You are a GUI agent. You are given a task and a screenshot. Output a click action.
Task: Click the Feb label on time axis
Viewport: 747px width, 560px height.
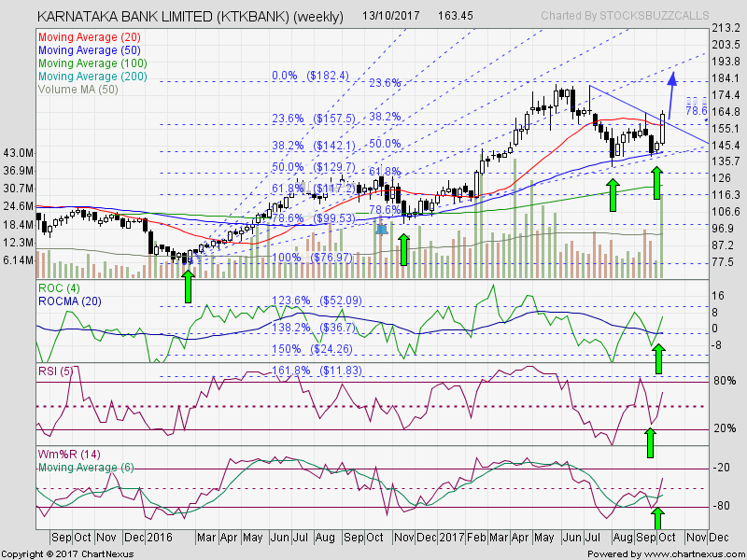tap(476, 538)
